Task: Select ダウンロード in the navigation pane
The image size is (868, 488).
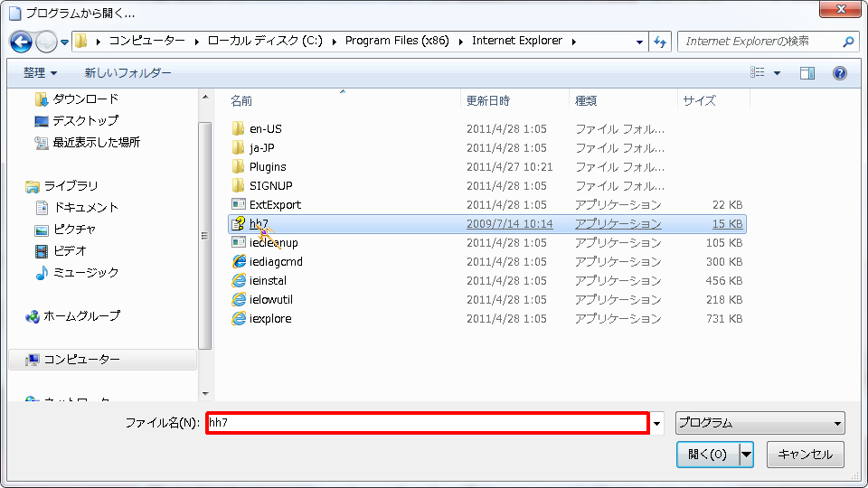Action: [x=76, y=99]
